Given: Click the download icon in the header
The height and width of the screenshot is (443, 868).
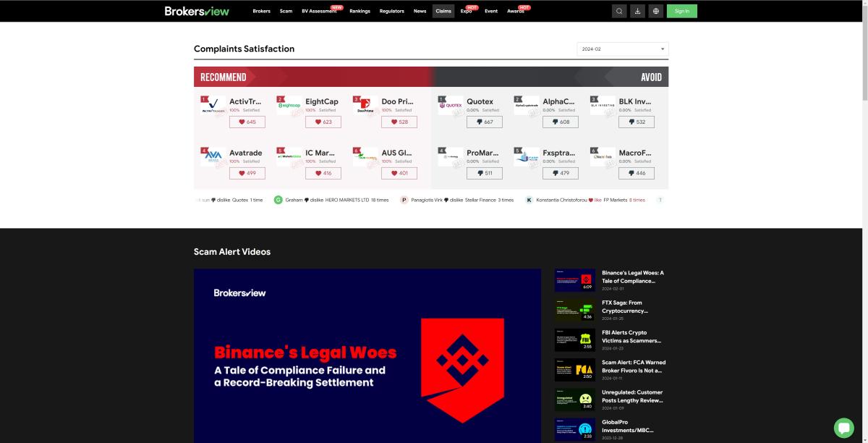Looking at the screenshot, I should [x=637, y=11].
